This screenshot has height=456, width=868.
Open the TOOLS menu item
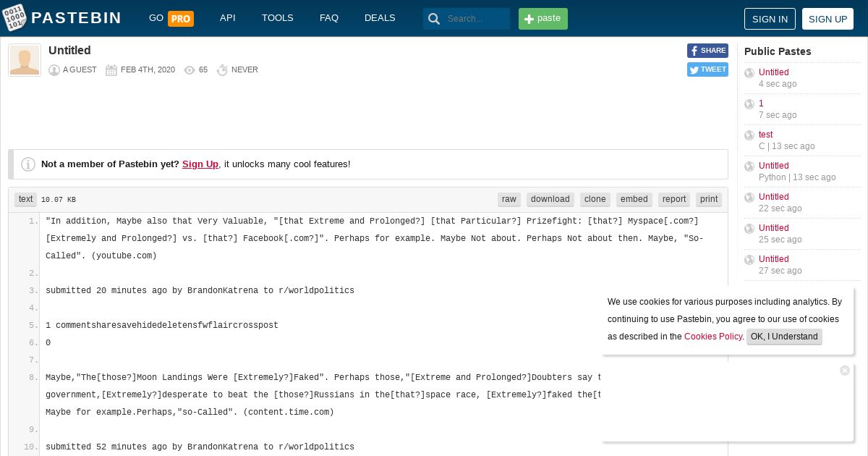[x=278, y=18]
